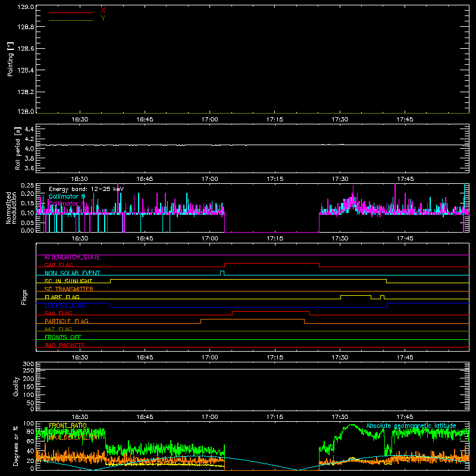The height and width of the screenshot is (476, 476).
Task: Click the dim olive flag label above FRONTS_OFF
Action: [58, 329]
